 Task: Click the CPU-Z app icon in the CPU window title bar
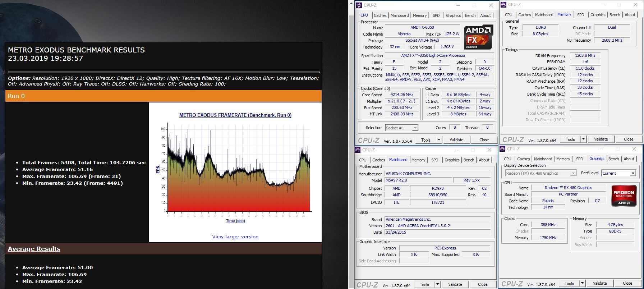tap(358, 5)
